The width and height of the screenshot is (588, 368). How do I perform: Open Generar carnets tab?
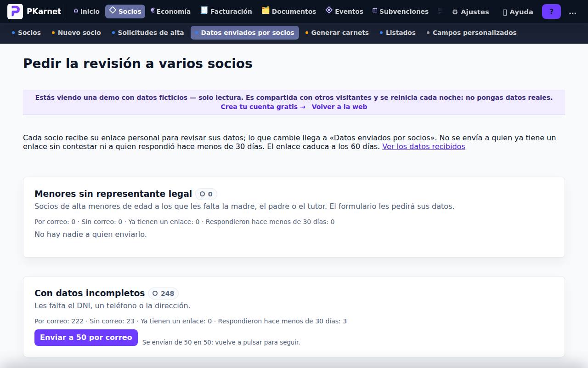click(x=337, y=33)
